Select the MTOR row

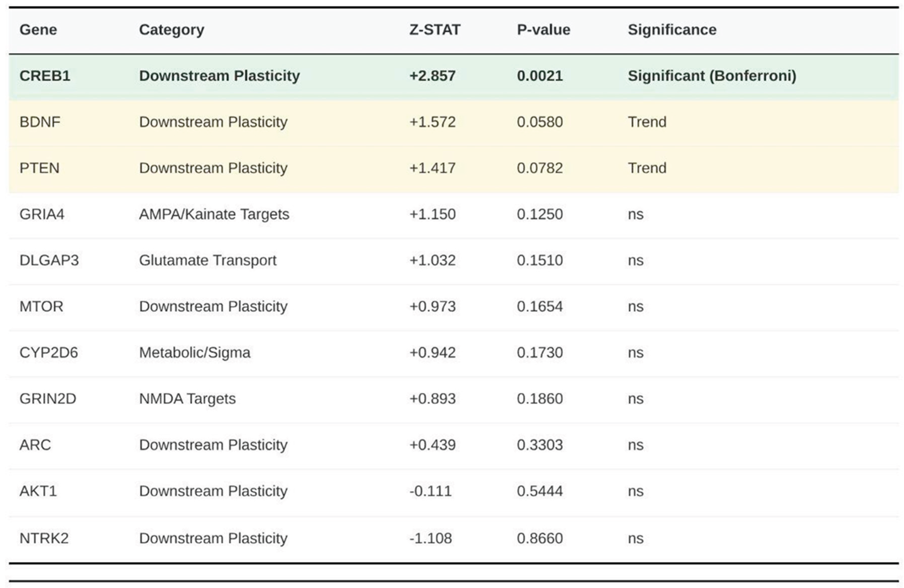click(x=41, y=306)
